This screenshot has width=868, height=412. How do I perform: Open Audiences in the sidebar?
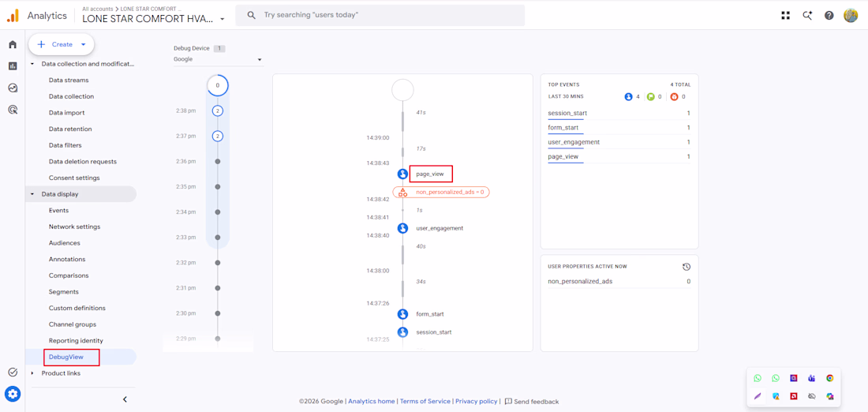click(64, 243)
